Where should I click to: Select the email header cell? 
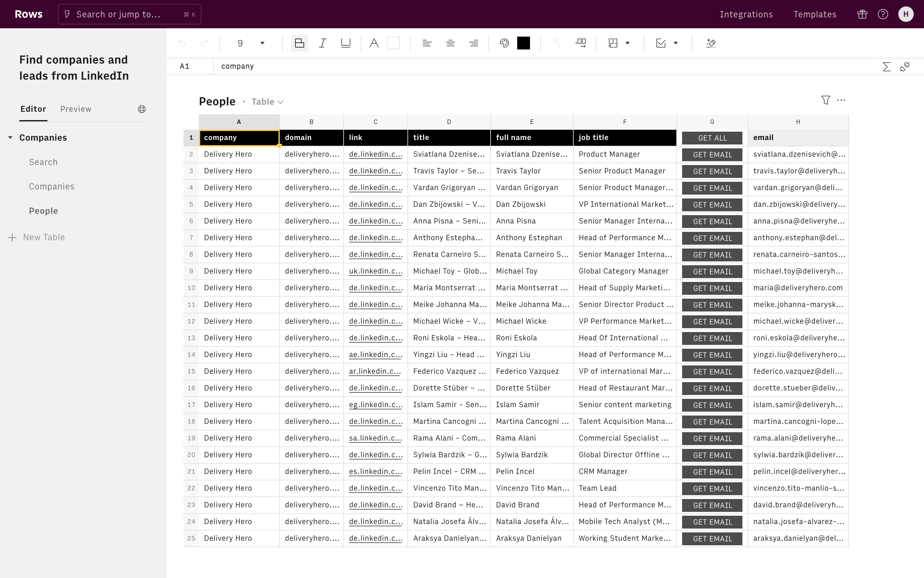798,138
